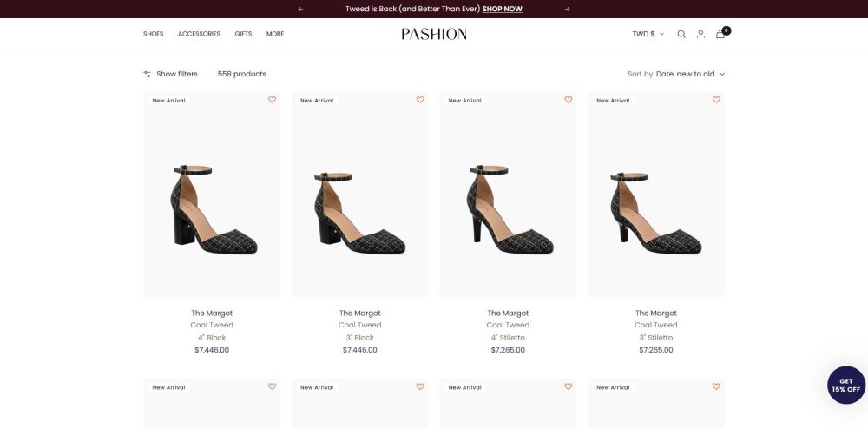Click the SHOP NOW link
This screenshot has height=429, width=868.
click(x=502, y=9)
